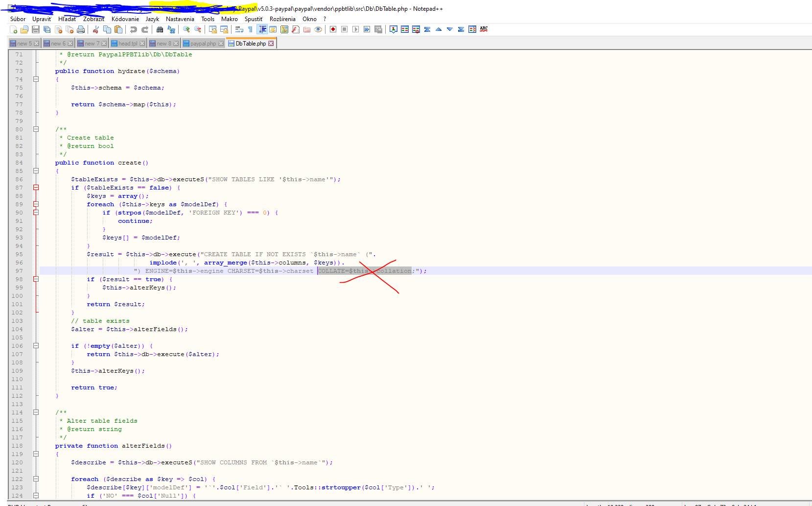Image resolution: width=812 pixels, height=506 pixels.
Task: Run spell check with the ABC icon
Action: tap(484, 29)
